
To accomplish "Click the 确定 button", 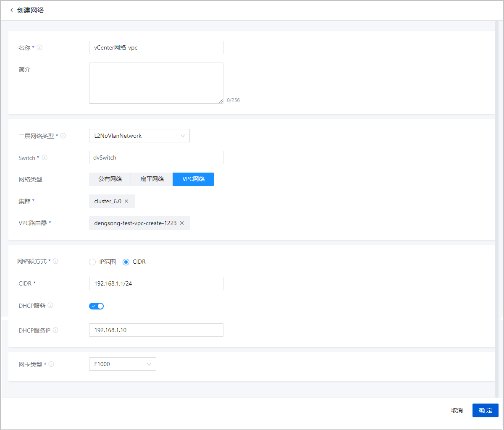I will click(485, 410).
